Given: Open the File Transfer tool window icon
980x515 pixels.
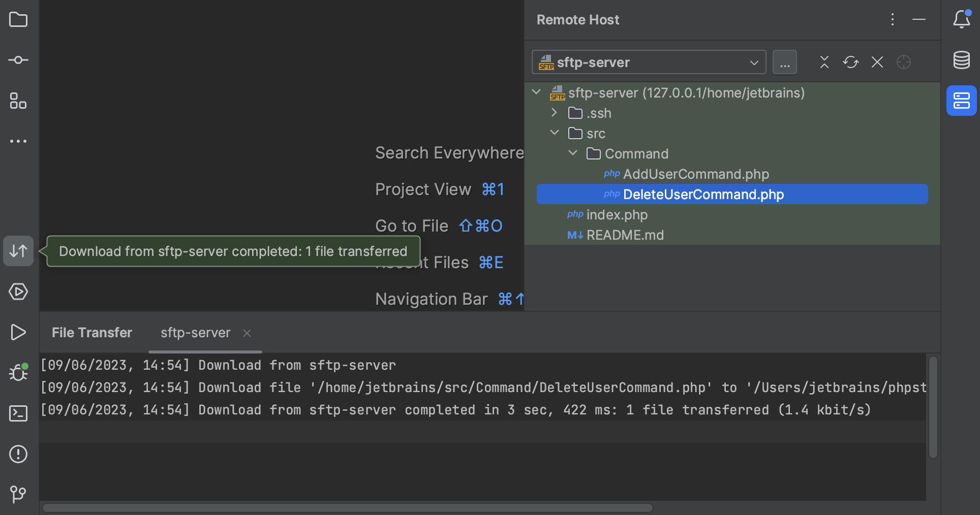Looking at the screenshot, I should pyautogui.click(x=18, y=251).
